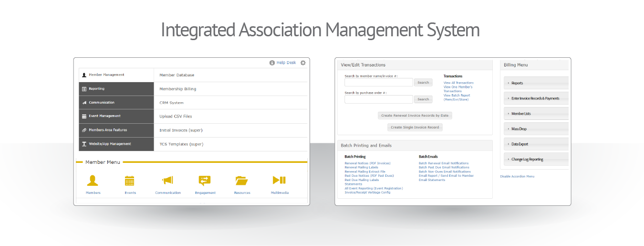The image size is (644, 246).
Task: Open View All Transactions link
Action: [x=458, y=83]
